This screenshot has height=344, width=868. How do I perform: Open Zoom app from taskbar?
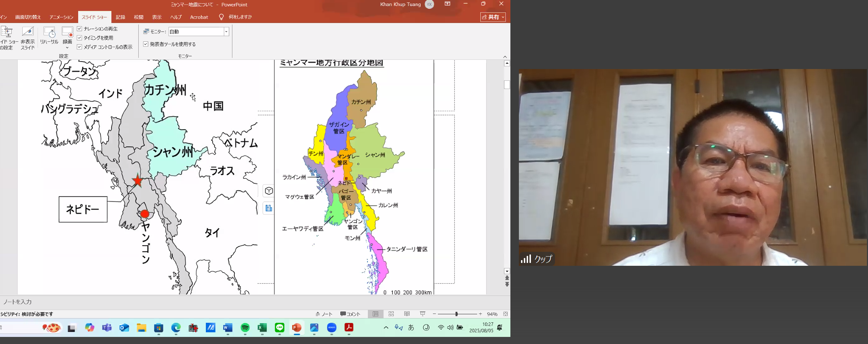pyautogui.click(x=331, y=328)
